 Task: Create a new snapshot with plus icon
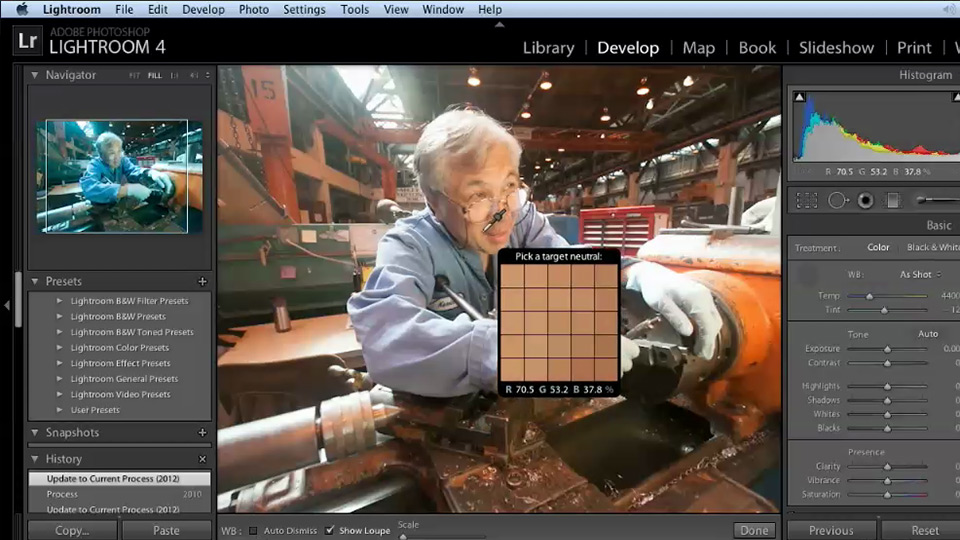pyautogui.click(x=203, y=432)
